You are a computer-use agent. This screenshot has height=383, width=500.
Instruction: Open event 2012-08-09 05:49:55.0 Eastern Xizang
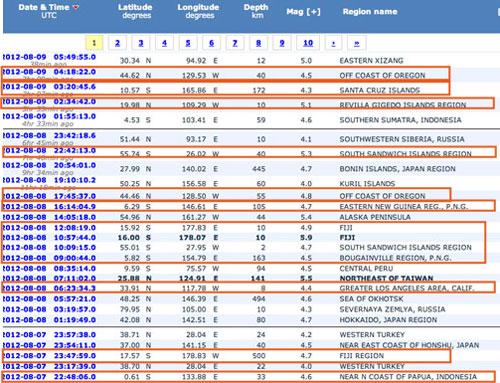pos(49,57)
